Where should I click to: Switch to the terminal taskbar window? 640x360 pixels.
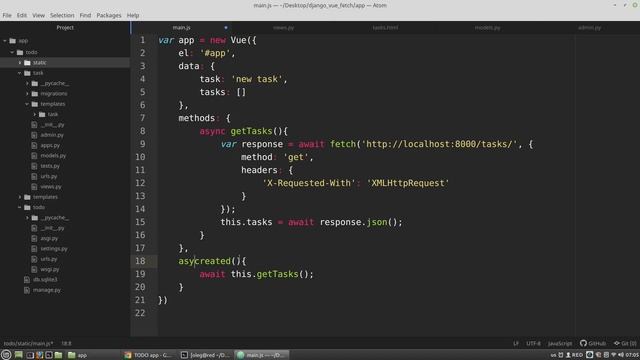coord(205,355)
